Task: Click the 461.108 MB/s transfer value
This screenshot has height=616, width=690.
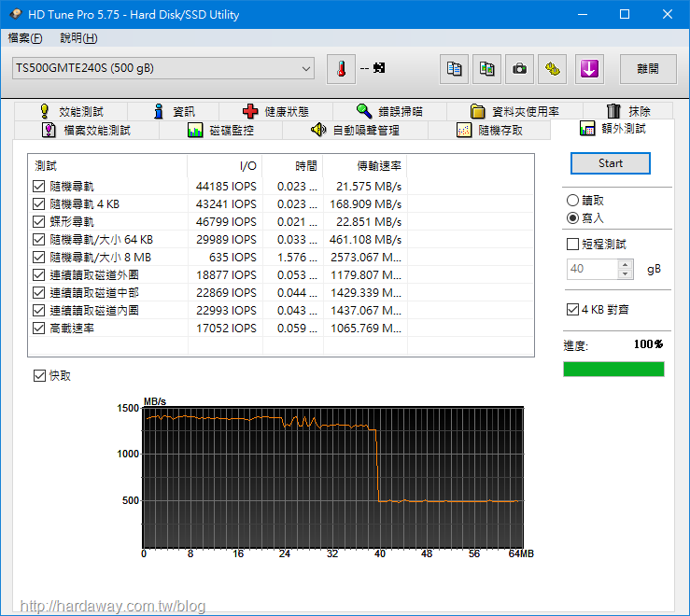Action: click(x=365, y=240)
